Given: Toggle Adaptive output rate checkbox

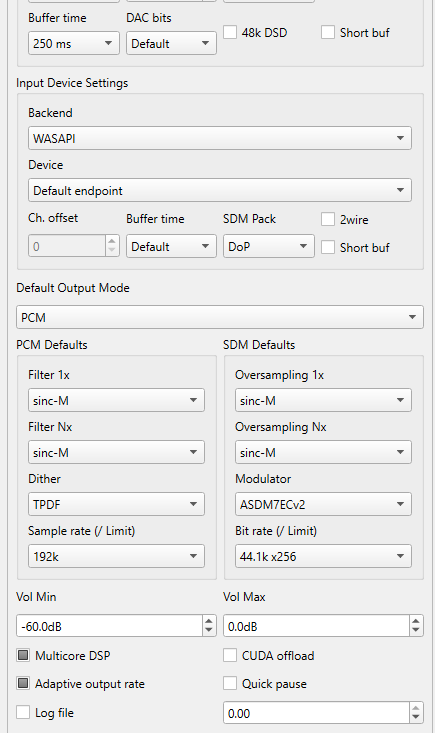Looking at the screenshot, I should 23,683.
